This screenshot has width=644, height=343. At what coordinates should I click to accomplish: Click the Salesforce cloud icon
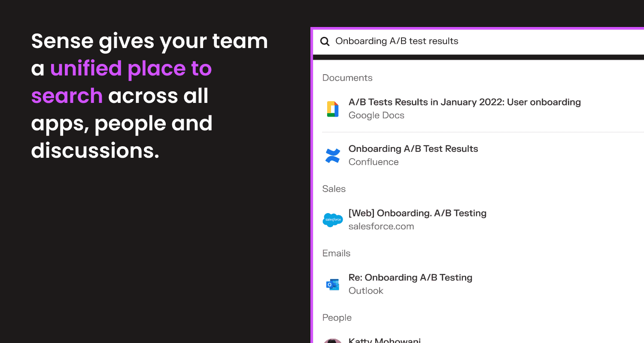pos(333,220)
